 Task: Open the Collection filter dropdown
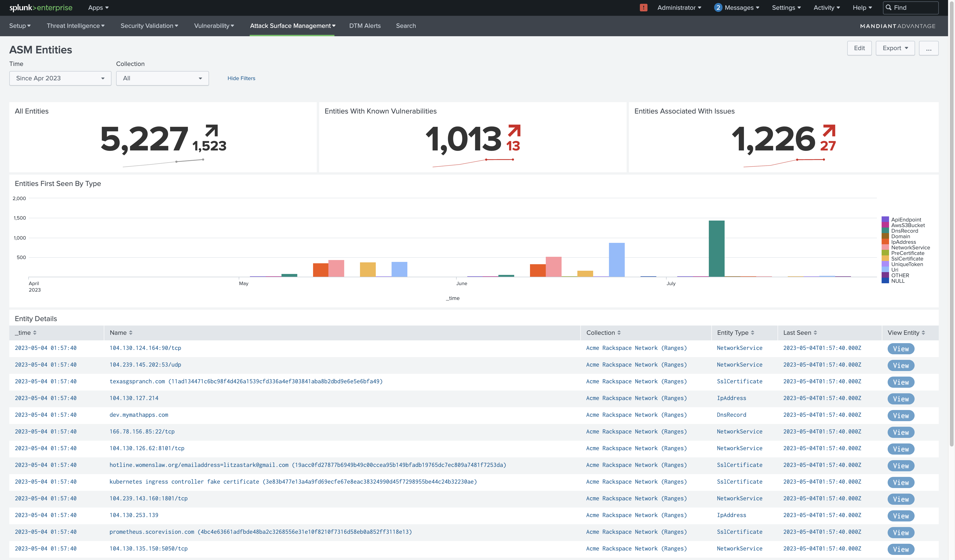click(x=162, y=78)
